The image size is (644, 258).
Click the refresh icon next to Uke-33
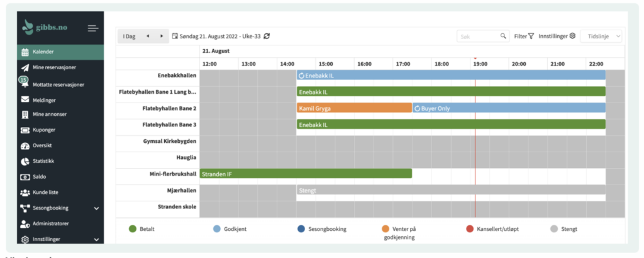coord(267,36)
